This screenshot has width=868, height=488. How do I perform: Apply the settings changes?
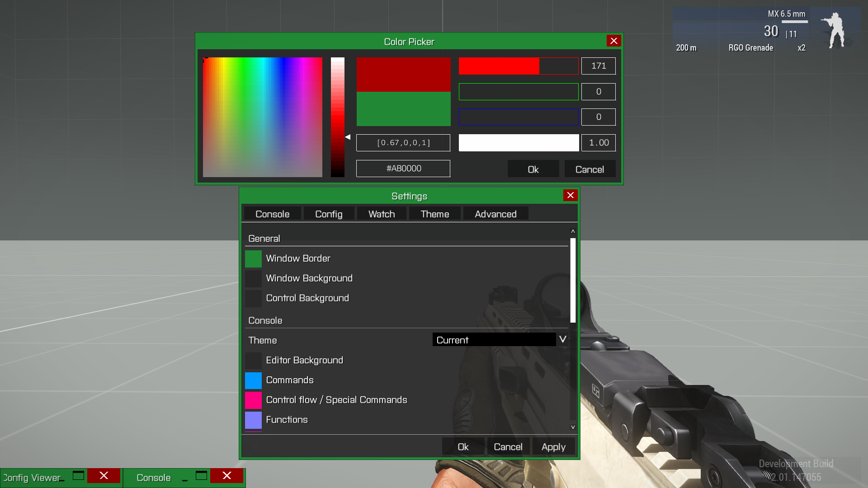pos(553,446)
